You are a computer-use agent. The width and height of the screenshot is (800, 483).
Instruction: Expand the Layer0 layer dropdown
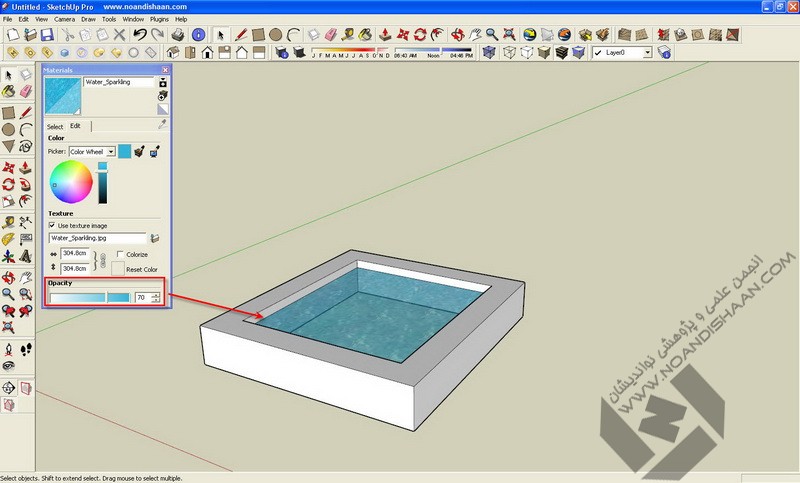point(647,52)
